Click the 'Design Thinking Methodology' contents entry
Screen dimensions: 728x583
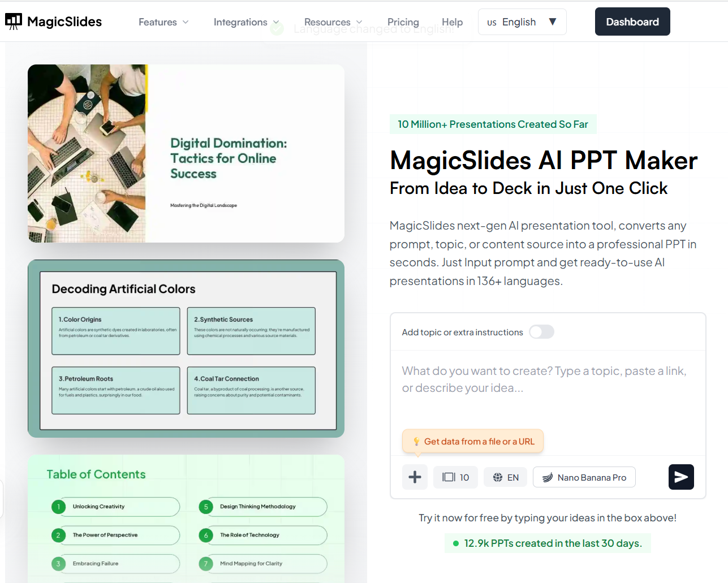[x=263, y=507]
